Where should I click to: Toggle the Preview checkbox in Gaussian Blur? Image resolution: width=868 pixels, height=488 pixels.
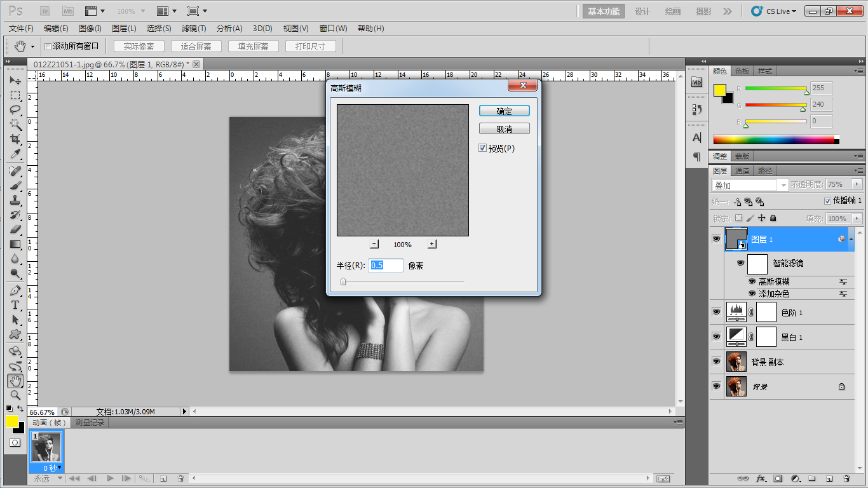483,148
